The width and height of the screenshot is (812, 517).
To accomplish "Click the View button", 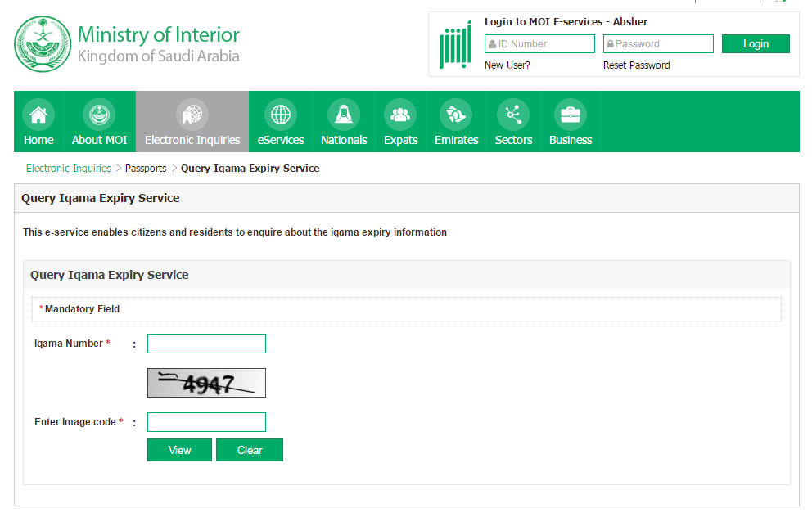I will (180, 450).
